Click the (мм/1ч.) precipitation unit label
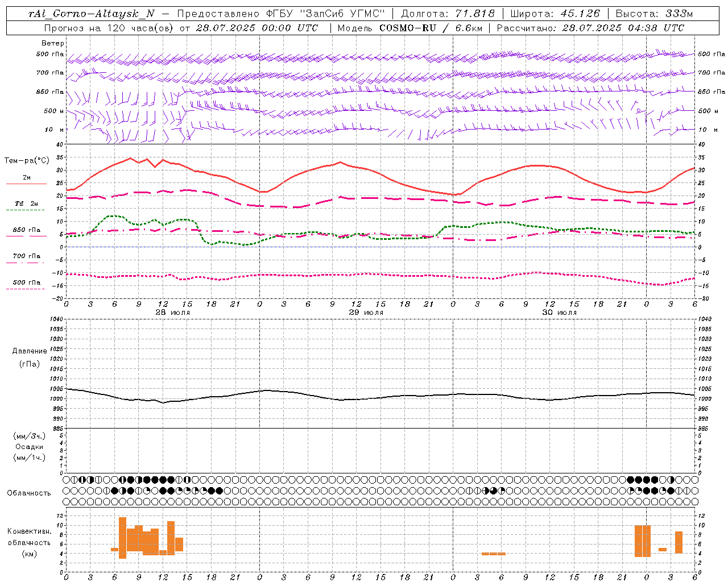 pyautogui.click(x=30, y=458)
